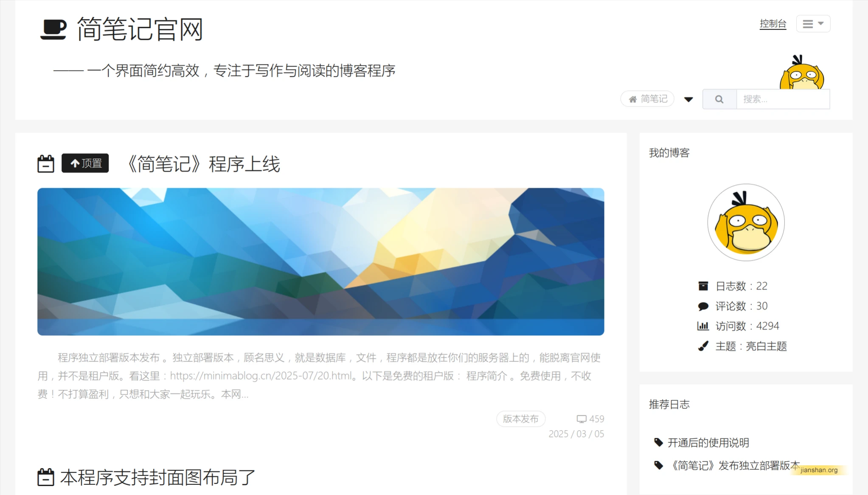Click tag icon beside 开通后的使用说明
This screenshot has height=495, width=868.
click(658, 442)
